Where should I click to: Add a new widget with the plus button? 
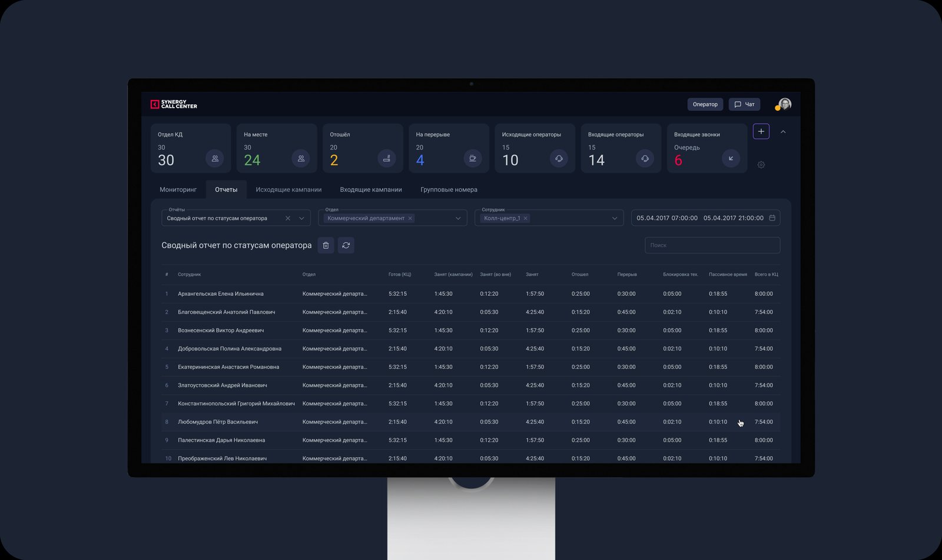[x=761, y=131]
